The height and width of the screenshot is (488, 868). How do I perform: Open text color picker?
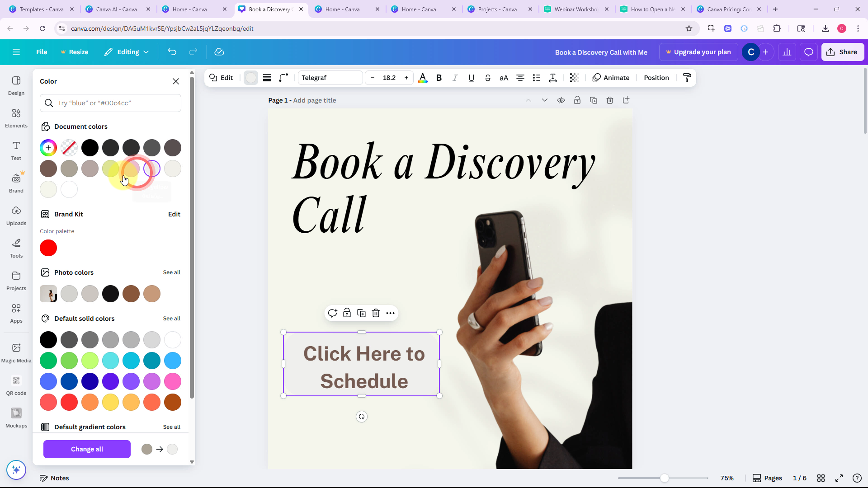coord(423,78)
